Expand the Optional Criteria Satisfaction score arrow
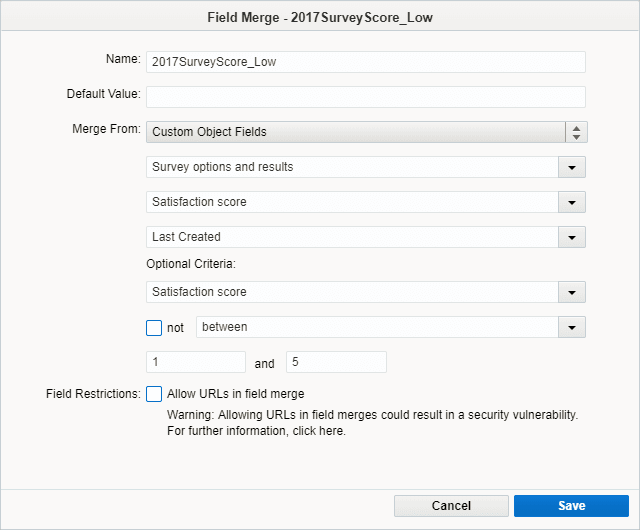Viewport: 640px width, 530px height. tap(573, 292)
